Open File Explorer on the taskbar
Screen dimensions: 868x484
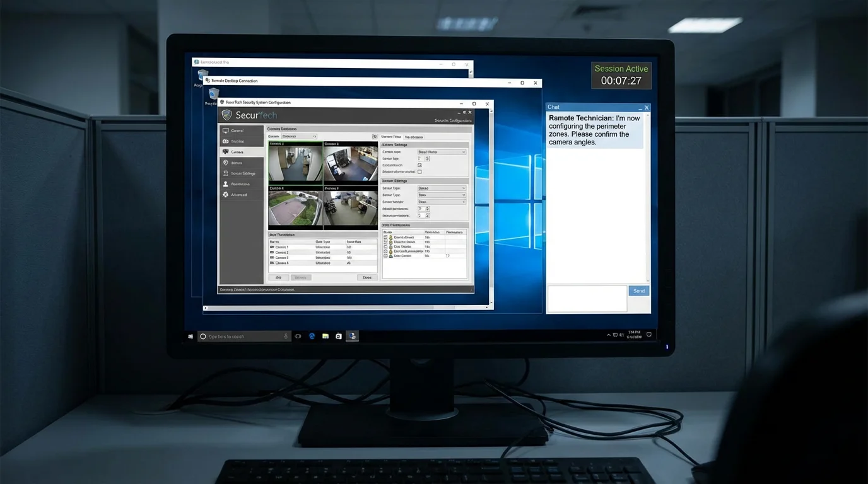click(x=325, y=337)
